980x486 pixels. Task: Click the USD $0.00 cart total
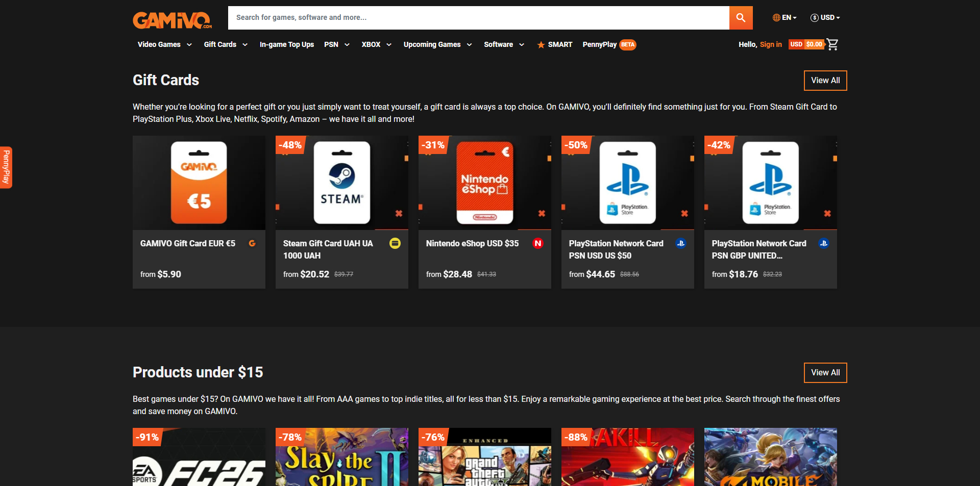(806, 44)
